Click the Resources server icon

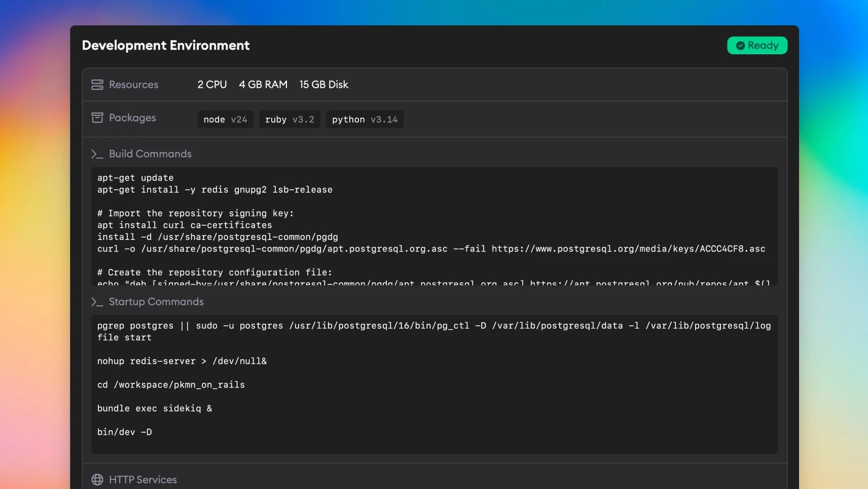(97, 84)
